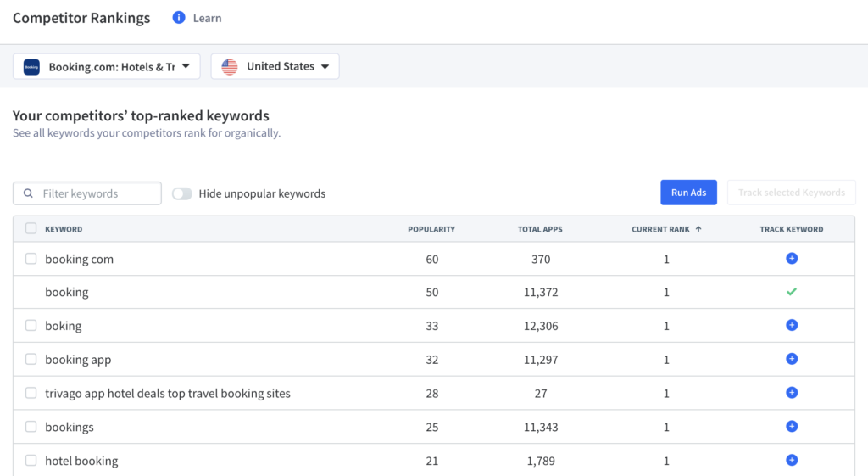Screen dimensions: 868x476
Task: Click the Booking.com app icon
Action: point(31,67)
